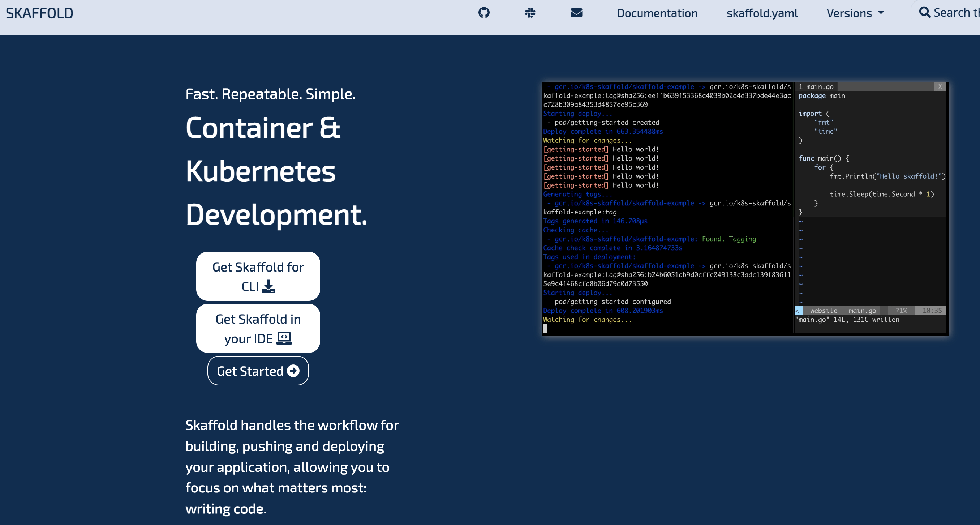Click Get Skaffold in your IDE button
The width and height of the screenshot is (980, 525).
tap(258, 328)
